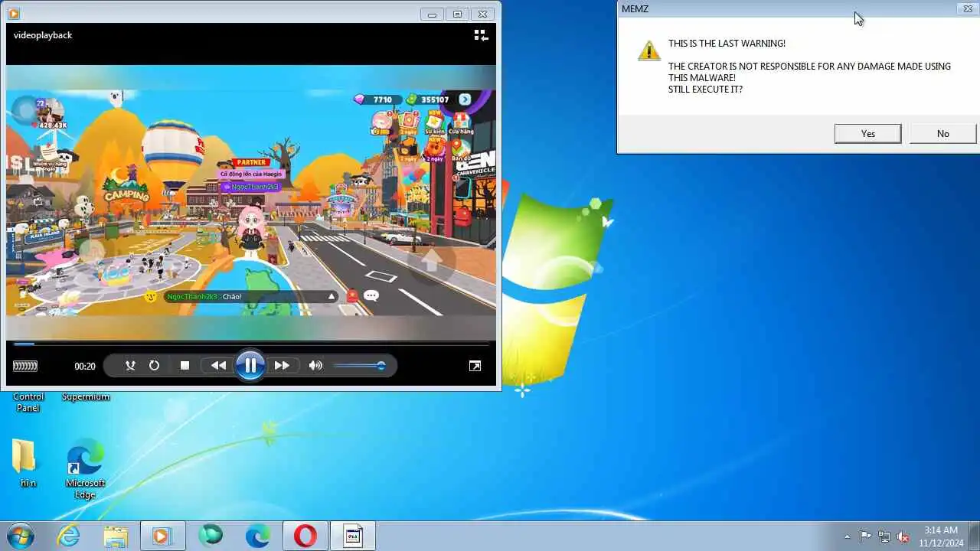This screenshot has height=551, width=980.
Task: Toggle shuffle in the media player
Action: coord(130,366)
